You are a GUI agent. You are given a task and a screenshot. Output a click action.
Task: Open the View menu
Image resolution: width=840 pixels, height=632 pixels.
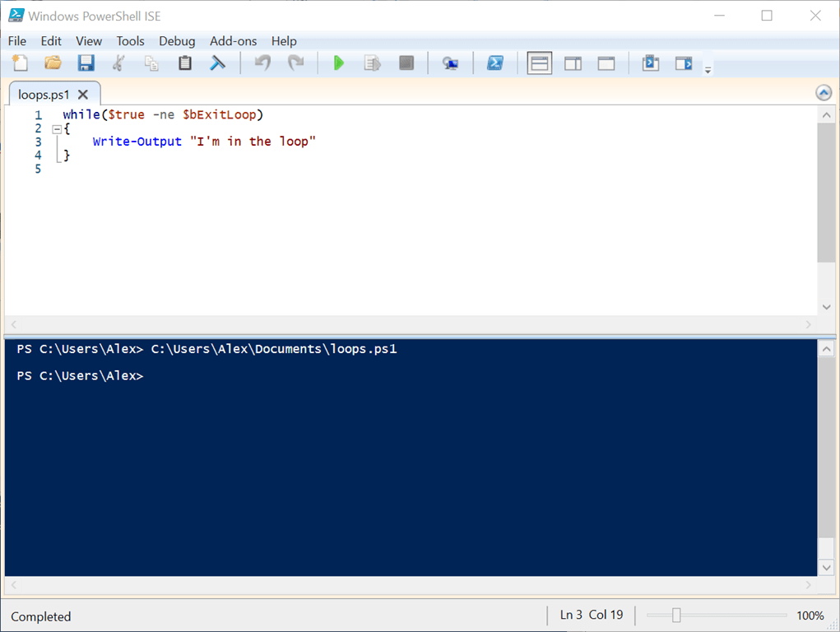pyautogui.click(x=89, y=41)
